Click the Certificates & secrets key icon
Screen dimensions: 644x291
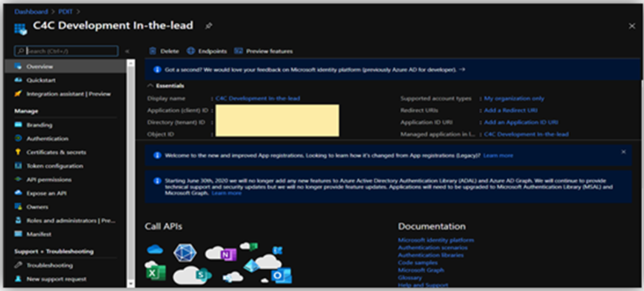pos(18,152)
